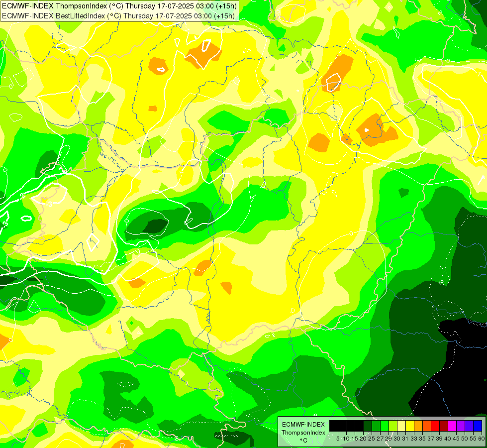The image size is (487, 448).
Task: Select the dark green 20–25 legend swatch
Action: [x=368, y=426]
